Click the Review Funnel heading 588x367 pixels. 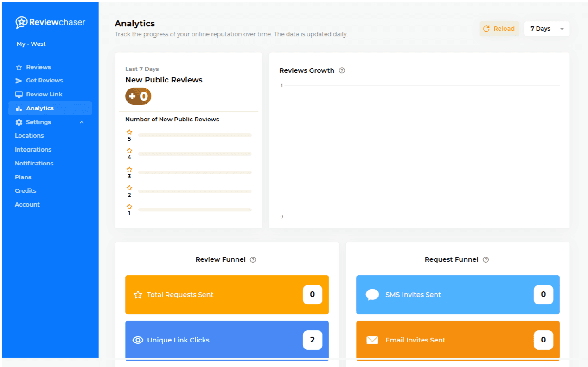coord(220,259)
